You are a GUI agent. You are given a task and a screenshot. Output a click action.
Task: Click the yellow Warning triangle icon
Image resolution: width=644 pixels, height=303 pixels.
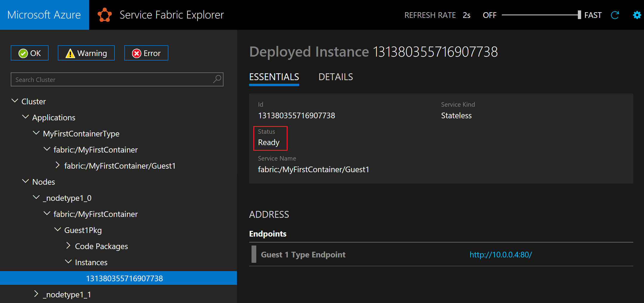tap(70, 53)
